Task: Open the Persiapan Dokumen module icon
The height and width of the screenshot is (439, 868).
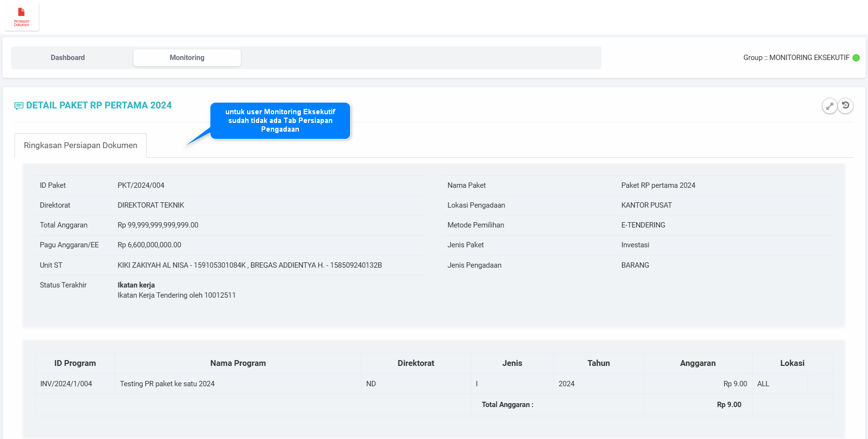Action: tap(21, 16)
